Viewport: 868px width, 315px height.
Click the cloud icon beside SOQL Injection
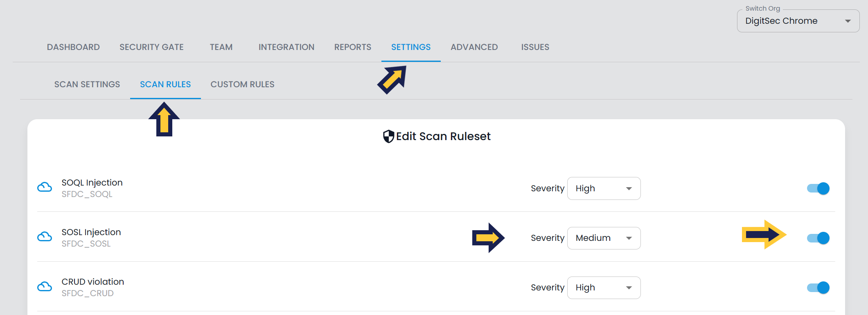click(45, 187)
